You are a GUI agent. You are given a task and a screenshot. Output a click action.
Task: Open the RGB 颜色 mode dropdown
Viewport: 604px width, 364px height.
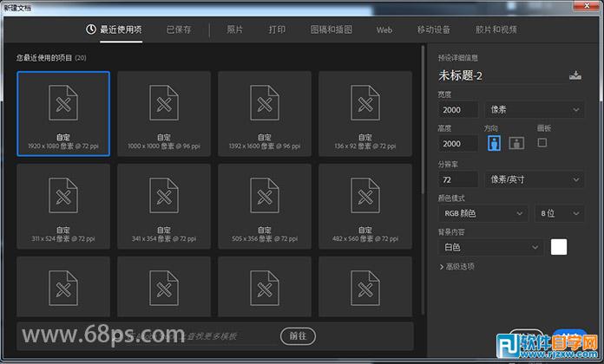[x=483, y=213]
